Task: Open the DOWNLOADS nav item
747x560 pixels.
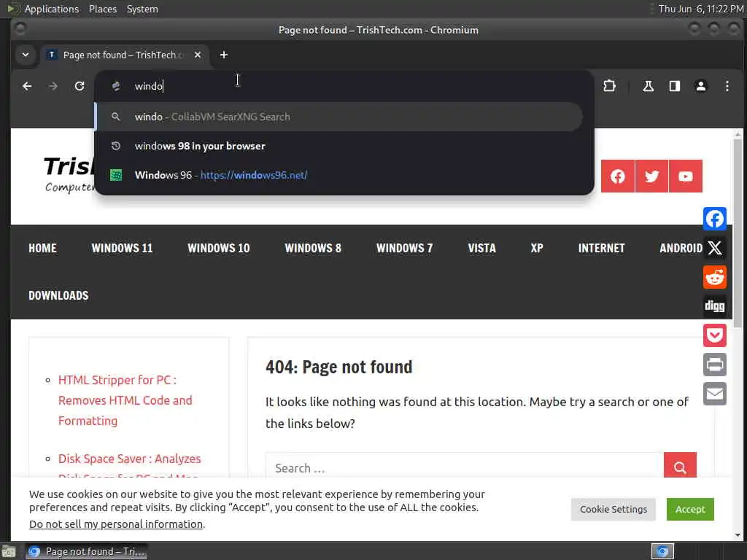Action: pos(58,296)
